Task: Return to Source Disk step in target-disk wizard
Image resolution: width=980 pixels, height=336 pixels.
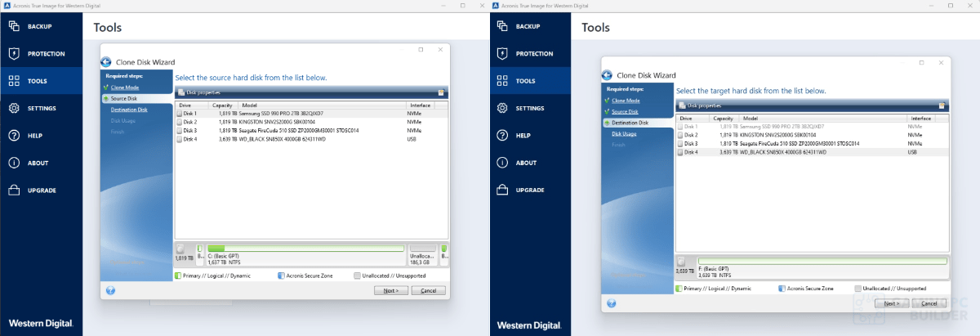Action: [626, 111]
